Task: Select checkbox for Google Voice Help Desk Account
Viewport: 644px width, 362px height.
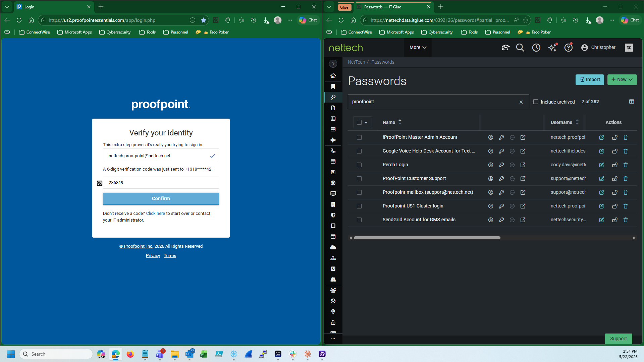Action: (x=359, y=151)
